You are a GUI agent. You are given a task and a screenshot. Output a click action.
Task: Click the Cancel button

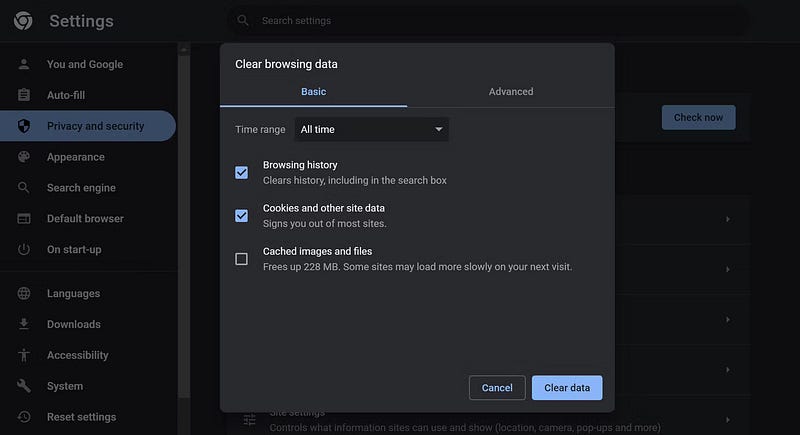click(497, 388)
